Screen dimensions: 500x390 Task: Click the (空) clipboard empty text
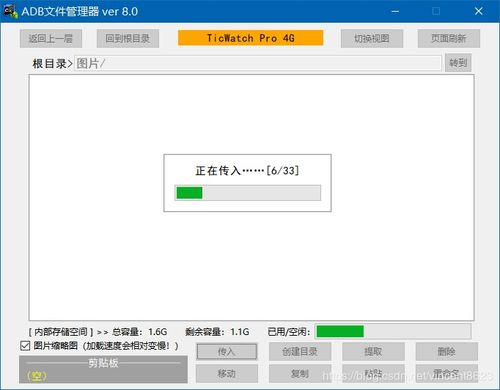[x=37, y=376]
